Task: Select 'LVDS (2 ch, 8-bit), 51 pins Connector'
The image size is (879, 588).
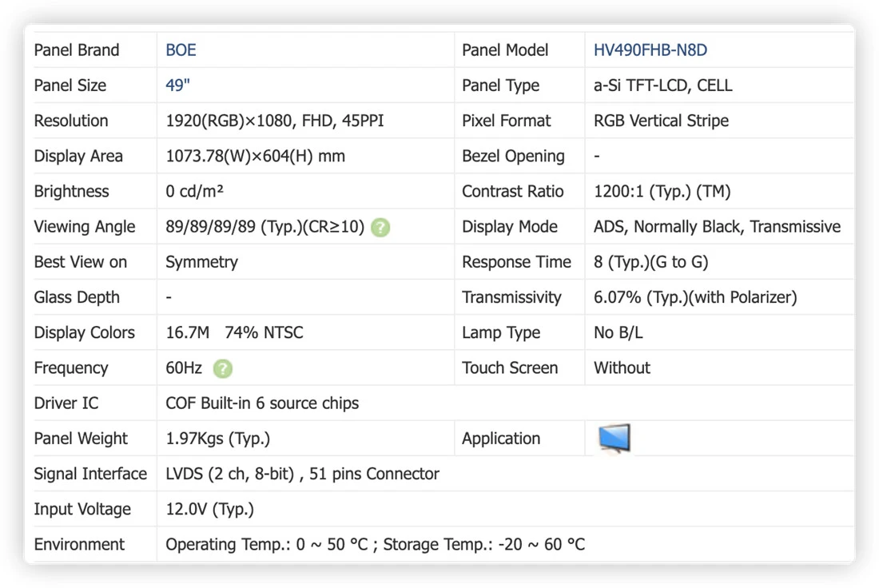Action: (x=302, y=474)
